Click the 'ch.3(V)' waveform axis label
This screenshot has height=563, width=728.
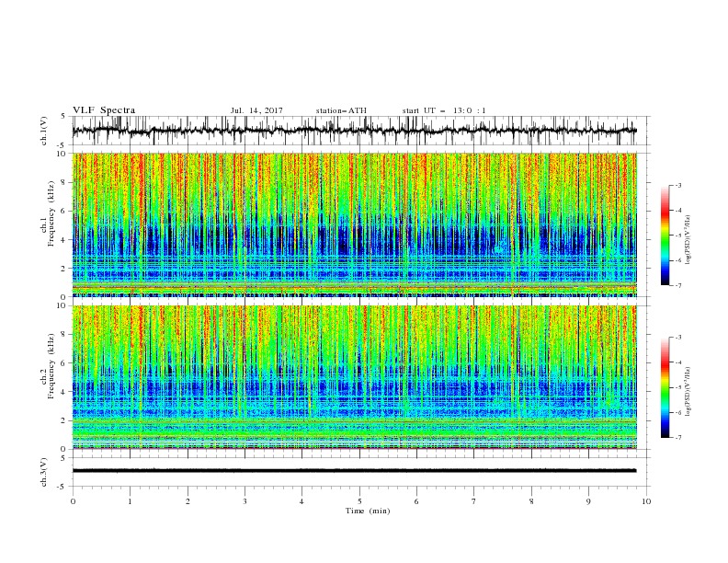[44, 472]
